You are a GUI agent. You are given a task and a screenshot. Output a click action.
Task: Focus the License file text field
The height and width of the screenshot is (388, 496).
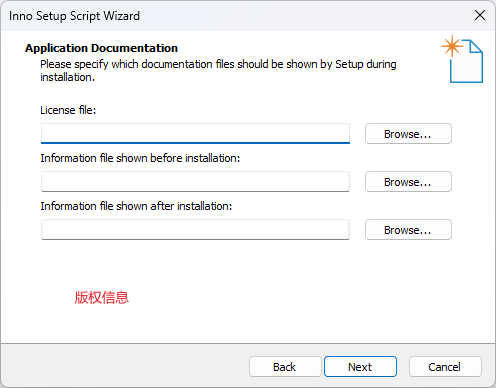195,134
